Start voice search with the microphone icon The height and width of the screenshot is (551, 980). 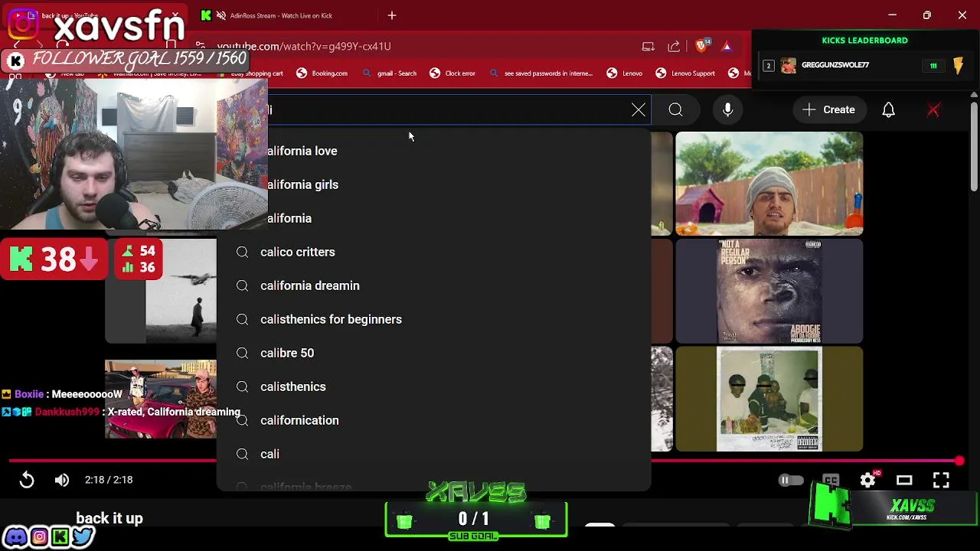tap(728, 110)
